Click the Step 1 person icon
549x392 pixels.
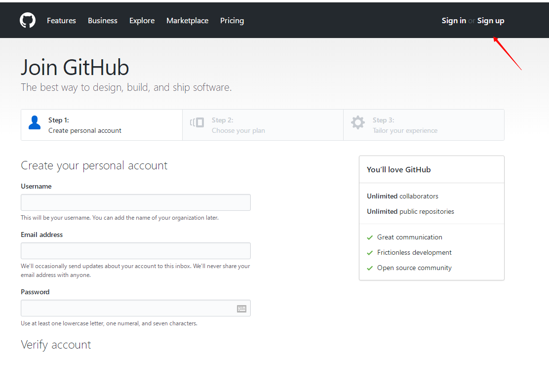(35, 123)
